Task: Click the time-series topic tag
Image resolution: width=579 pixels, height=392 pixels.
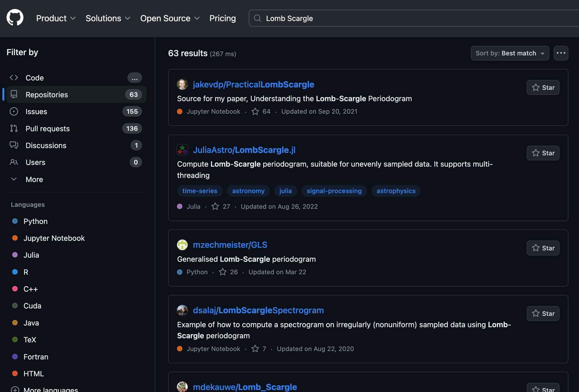Action: coord(200,191)
